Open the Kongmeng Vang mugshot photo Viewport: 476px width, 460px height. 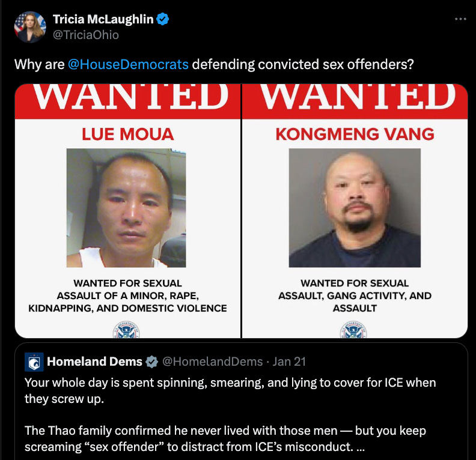[x=355, y=208]
